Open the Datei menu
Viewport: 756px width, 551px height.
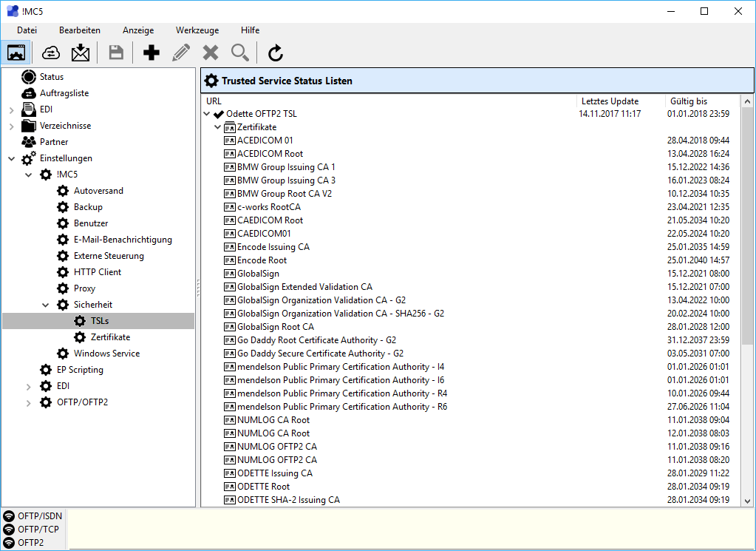coord(27,30)
